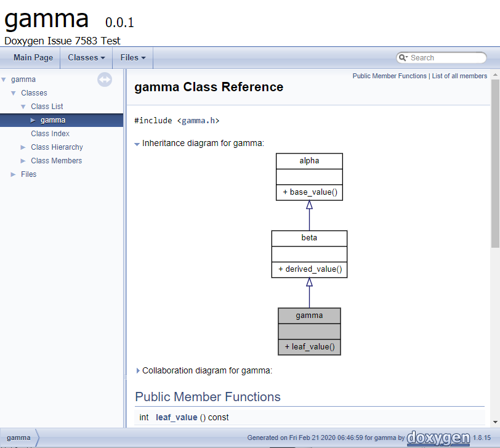This screenshot has height=448, width=500.
Task: Click the scrollbar down arrow
Action: coord(495,422)
